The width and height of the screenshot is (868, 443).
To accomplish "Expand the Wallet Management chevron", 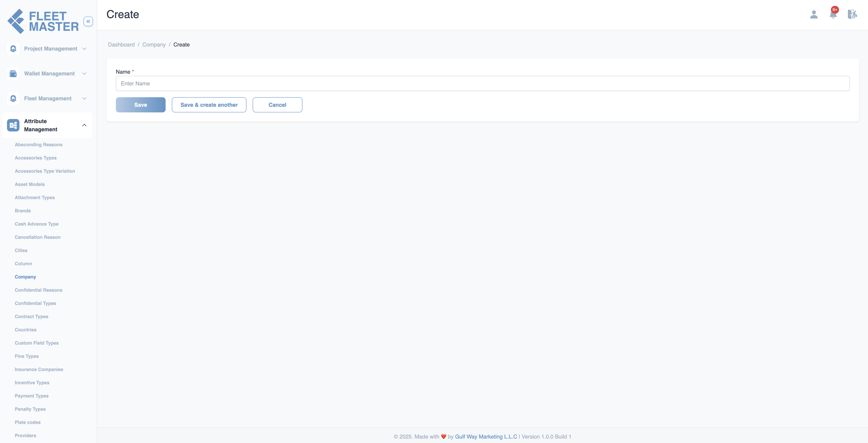I will 84,74.
